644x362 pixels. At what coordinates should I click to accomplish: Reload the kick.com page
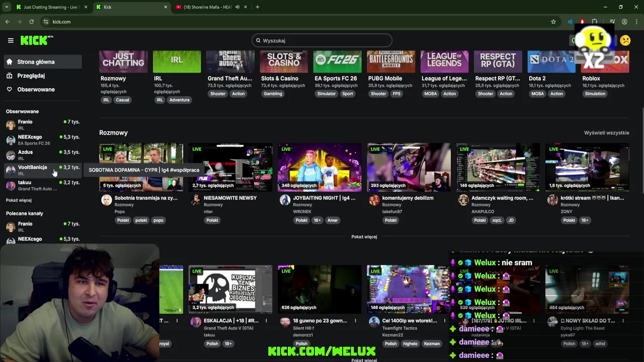(x=31, y=22)
